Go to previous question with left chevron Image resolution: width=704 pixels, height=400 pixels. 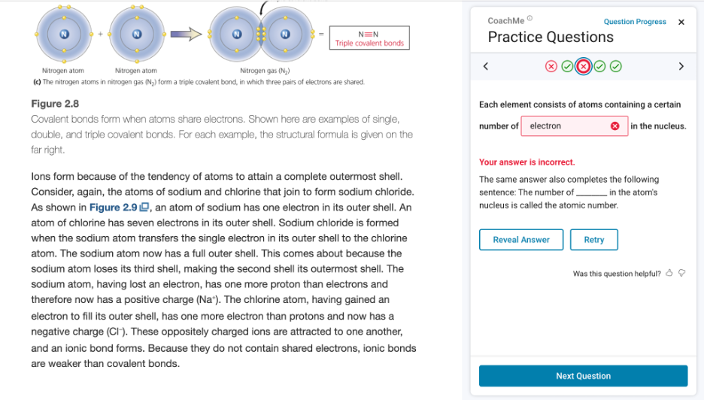[x=485, y=67]
